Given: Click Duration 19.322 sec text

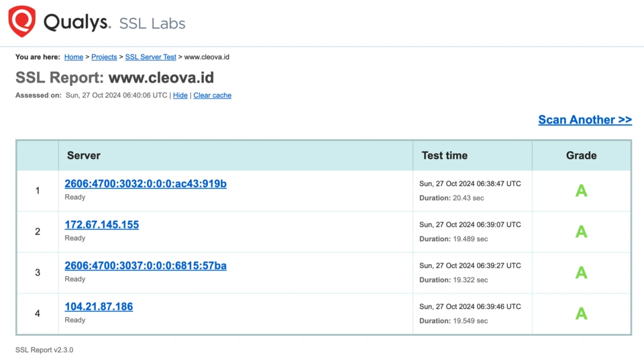Looking at the screenshot, I should (453, 280).
